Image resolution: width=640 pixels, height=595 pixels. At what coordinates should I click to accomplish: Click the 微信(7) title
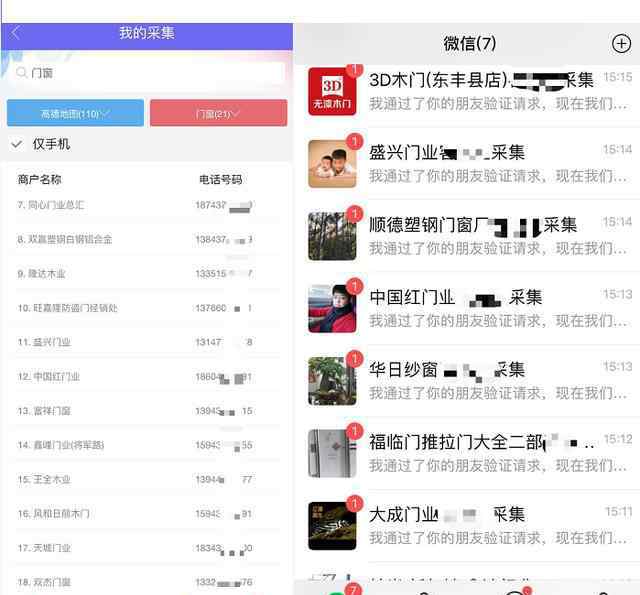coord(470,43)
